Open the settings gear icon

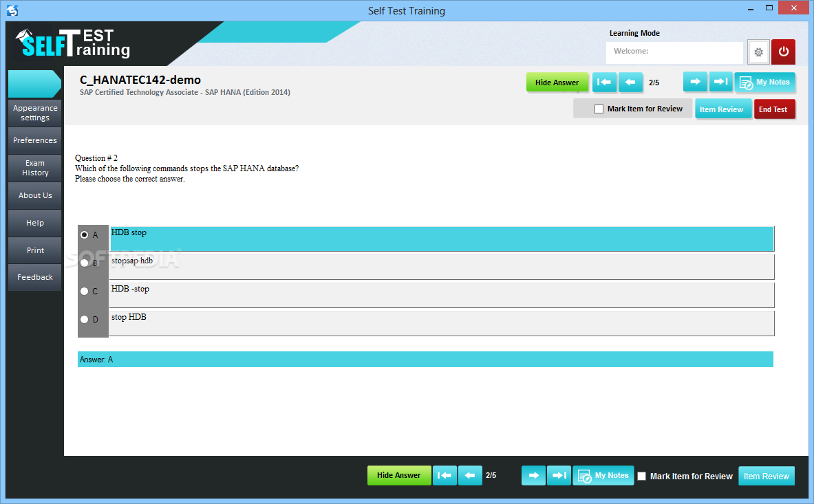click(x=758, y=52)
